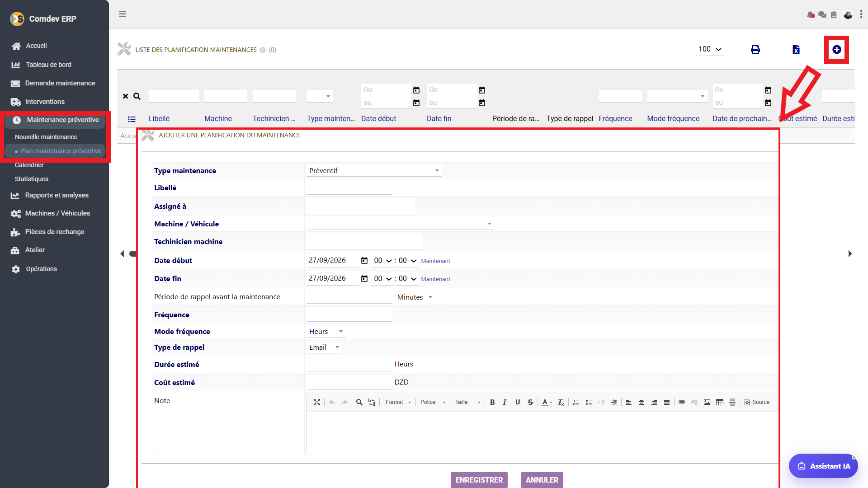The width and height of the screenshot is (868, 488).
Task: Open the vertical three-dot options menu
Action: (861, 14)
